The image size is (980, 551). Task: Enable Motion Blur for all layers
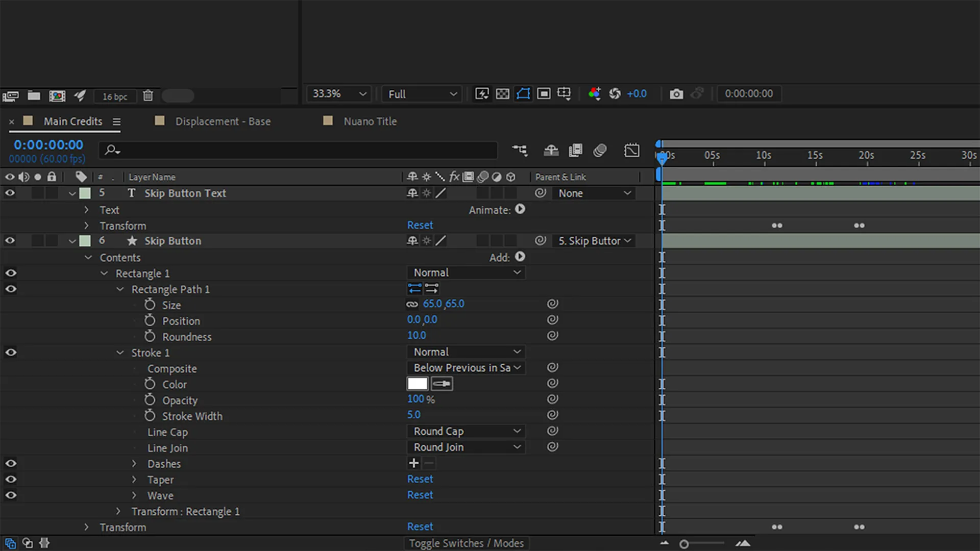coord(600,150)
